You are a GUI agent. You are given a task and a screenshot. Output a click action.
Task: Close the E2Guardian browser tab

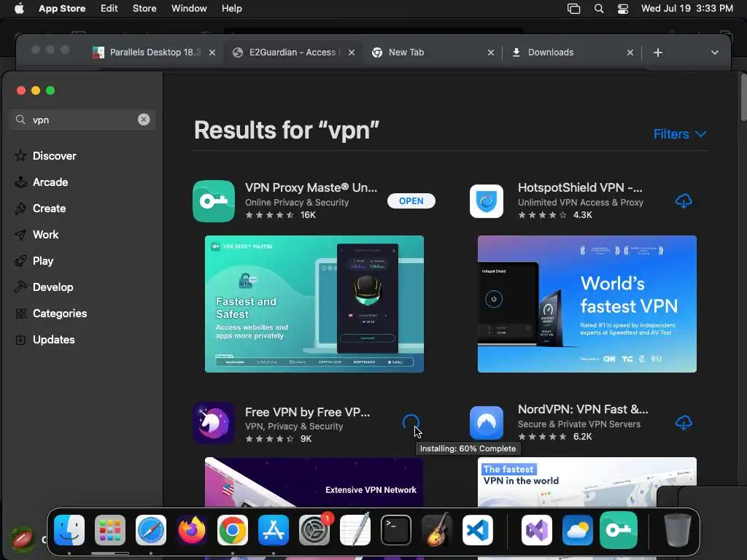click(x=352, y=52)
